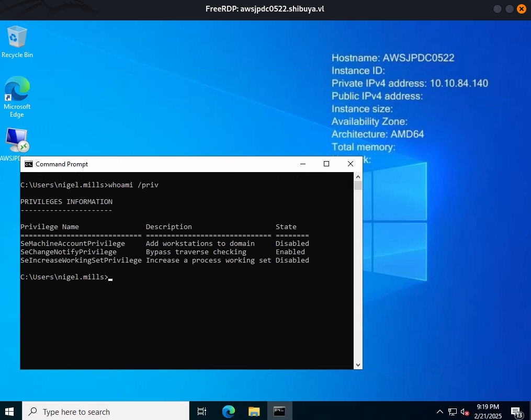The image size is (531, 420).
Task: Minimize the Command Prompt window
Action: 303,164
